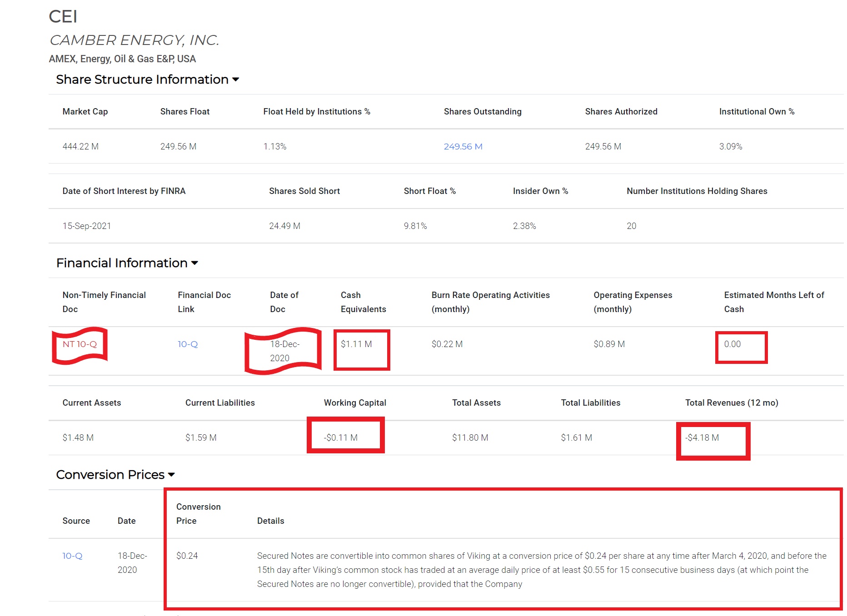This screenshot has height=616, width=847.
Task: Click the Burn Rate Operating Activities (monthly) header
Action: click(x=490, y=302)
